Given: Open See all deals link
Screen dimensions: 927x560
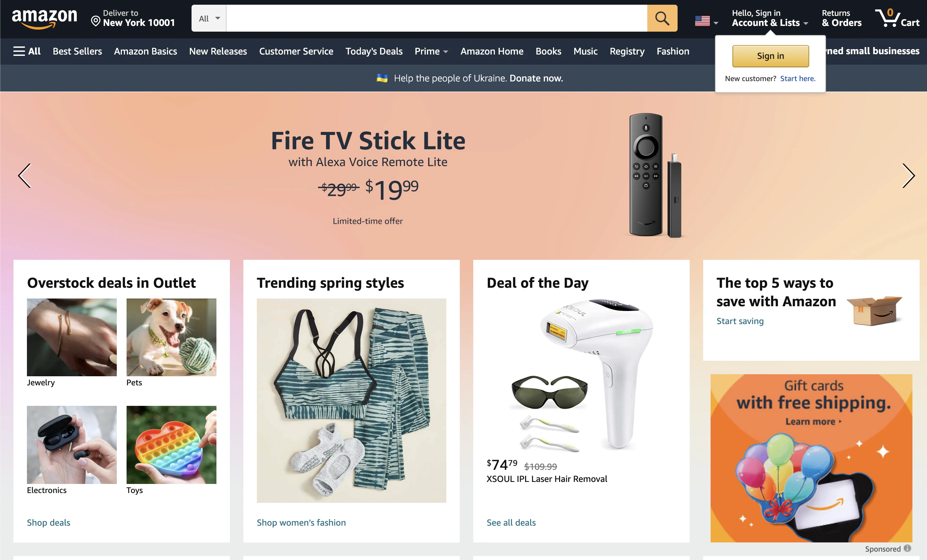Looking at the screenshot, I should point(511,522).
